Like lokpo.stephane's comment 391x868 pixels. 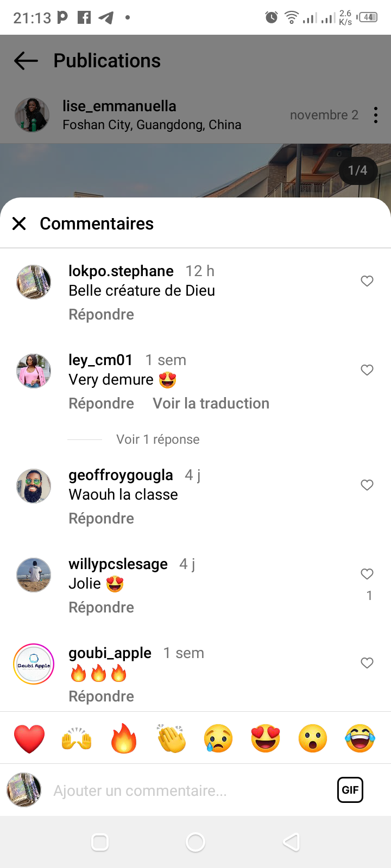pos(367,281)
